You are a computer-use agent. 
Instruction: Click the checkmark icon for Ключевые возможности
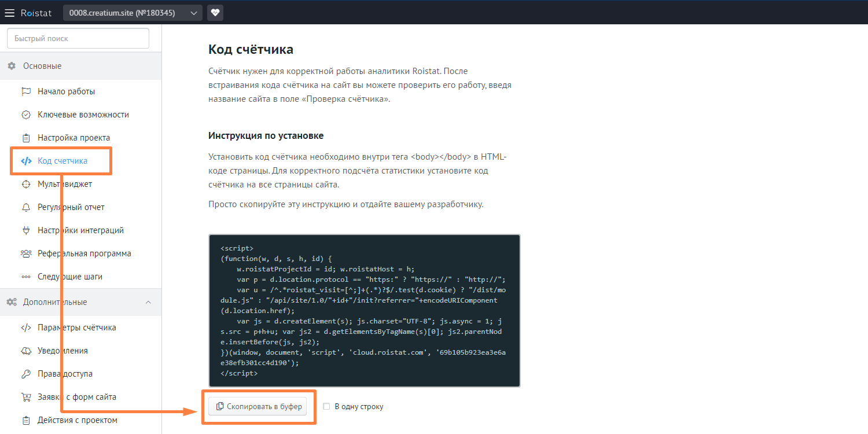click(x=26, y=115)
